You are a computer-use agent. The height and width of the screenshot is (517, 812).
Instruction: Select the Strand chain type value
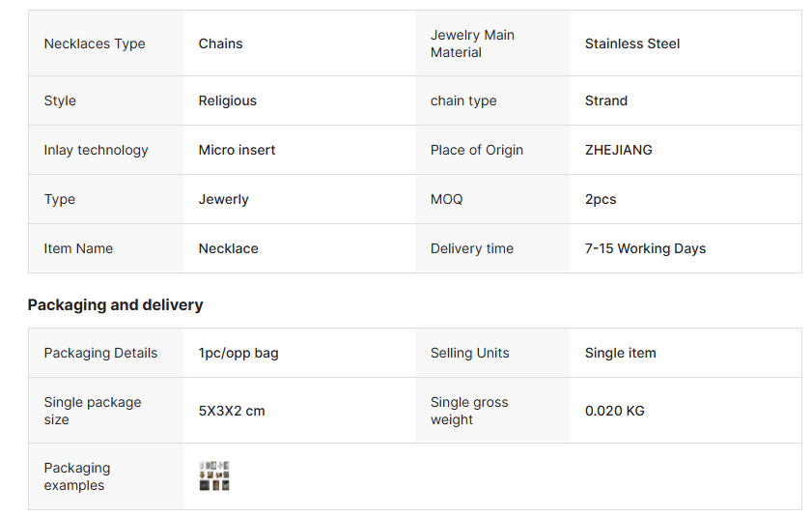tap(605, 101)
